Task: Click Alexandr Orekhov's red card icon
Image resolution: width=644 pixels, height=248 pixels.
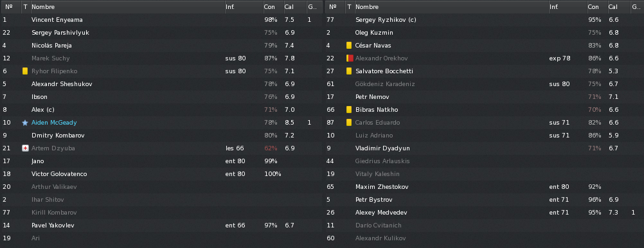Action: (x=350, y=58)
